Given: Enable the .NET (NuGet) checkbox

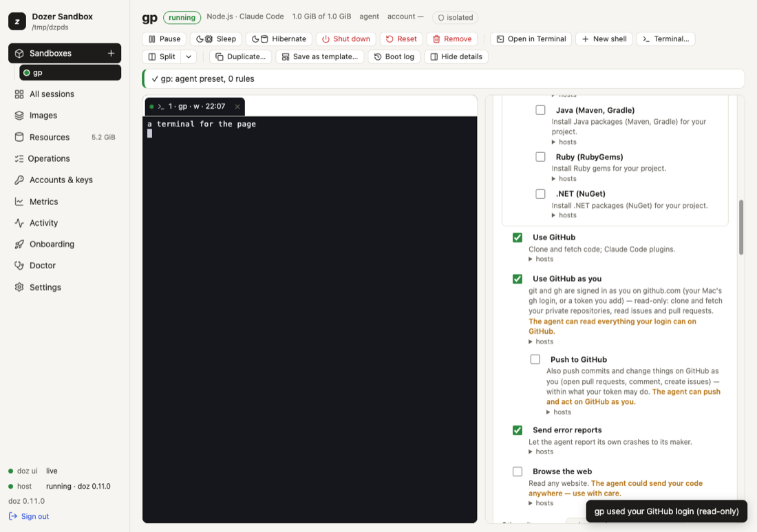Looking at the screenshot, I should (x=540, y=193).
